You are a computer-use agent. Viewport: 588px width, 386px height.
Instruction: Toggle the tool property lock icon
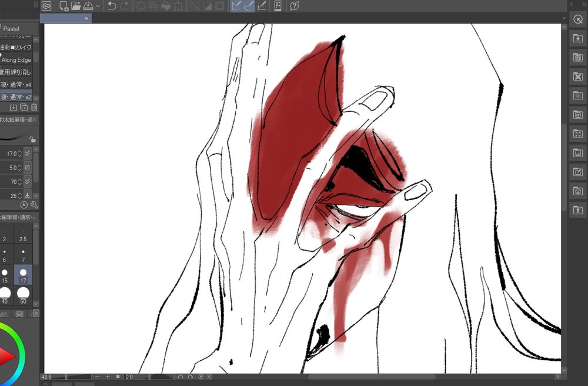coord(32,139)
